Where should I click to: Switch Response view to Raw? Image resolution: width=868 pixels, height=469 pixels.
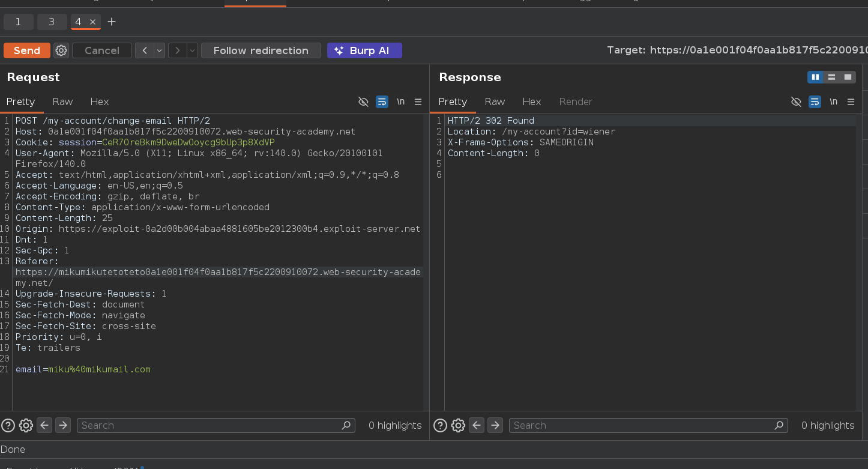tap(495, 101)
